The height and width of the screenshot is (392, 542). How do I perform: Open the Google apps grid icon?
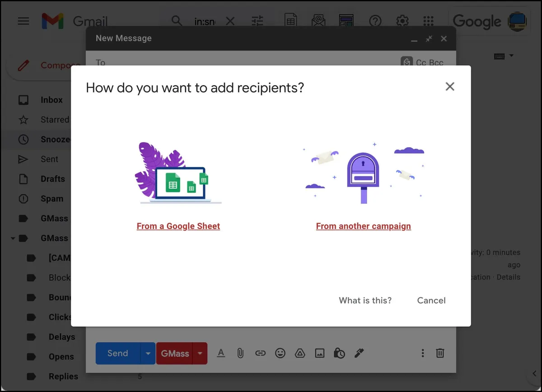coord(428,21)
